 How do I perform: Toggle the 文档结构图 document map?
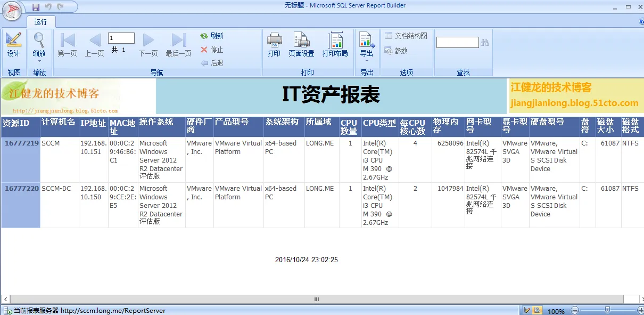tap(406, 36)
